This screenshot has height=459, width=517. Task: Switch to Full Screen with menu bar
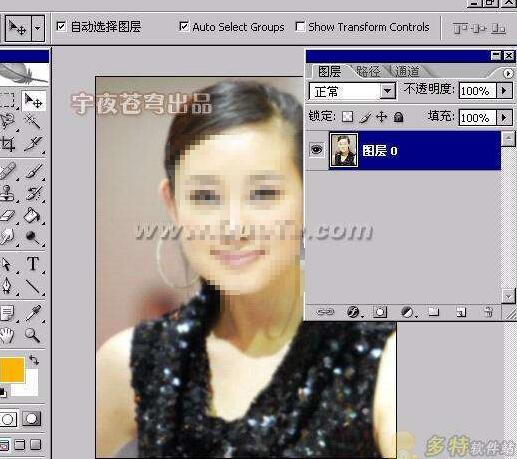point(20,445)
